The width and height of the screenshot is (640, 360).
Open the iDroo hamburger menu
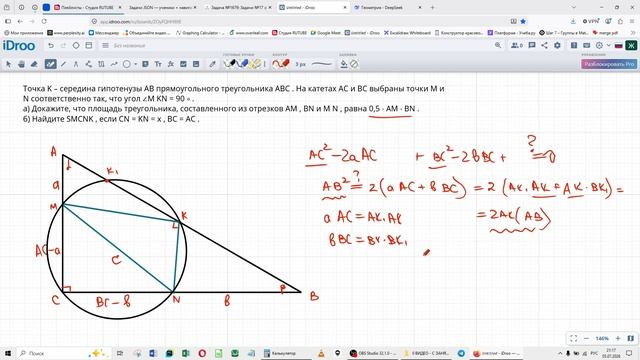105,46
